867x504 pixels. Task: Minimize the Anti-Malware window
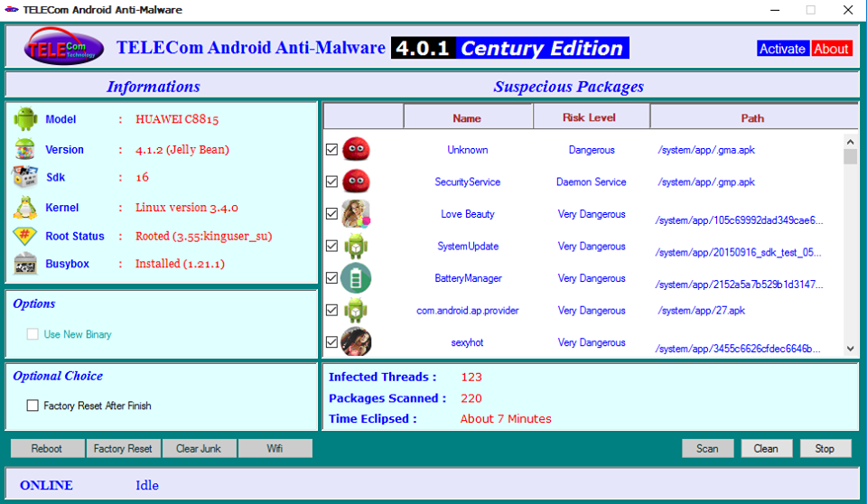coord(775,10)
